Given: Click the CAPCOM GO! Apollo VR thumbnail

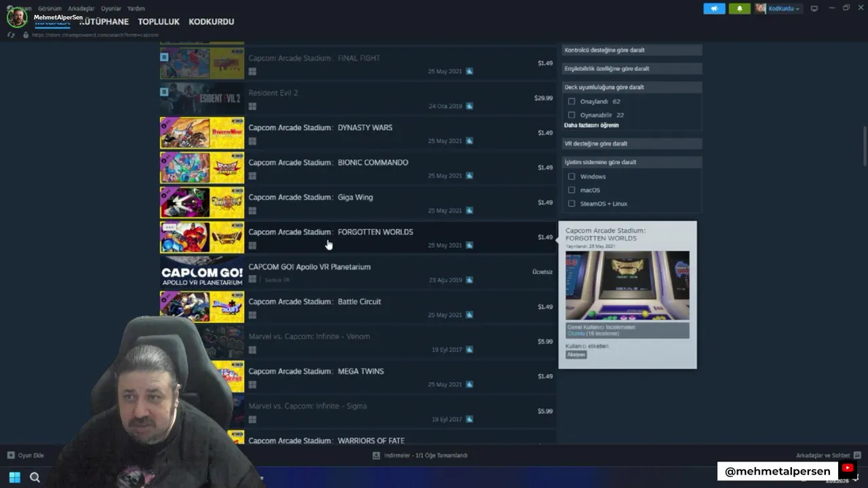Looking at the screenshot, I should pos(202,272).
